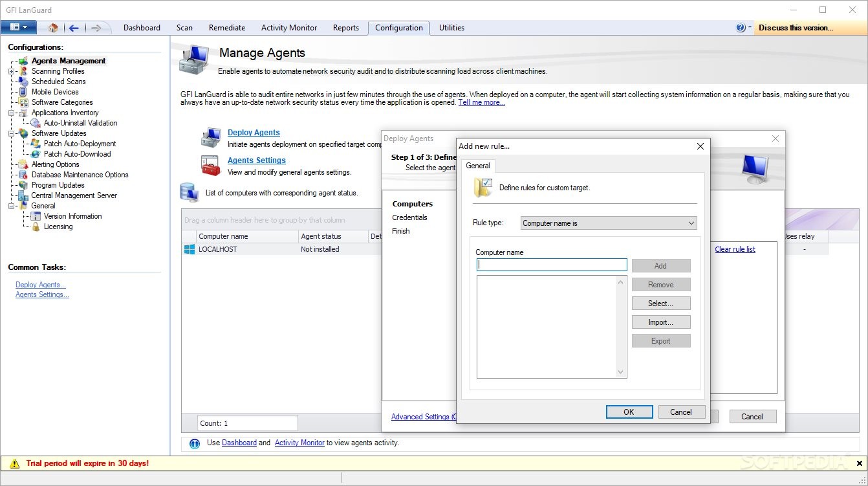Open the main application menu button

[x=18, y=27]
